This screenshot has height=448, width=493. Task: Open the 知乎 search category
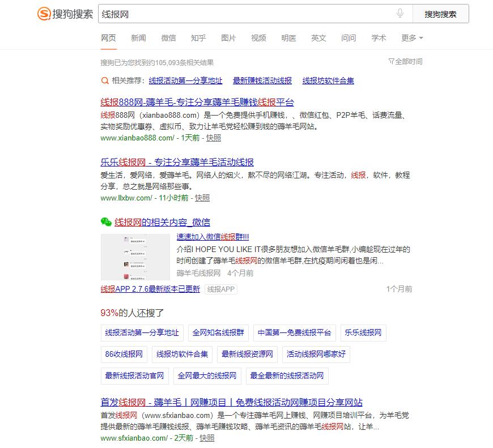point(198,38)
